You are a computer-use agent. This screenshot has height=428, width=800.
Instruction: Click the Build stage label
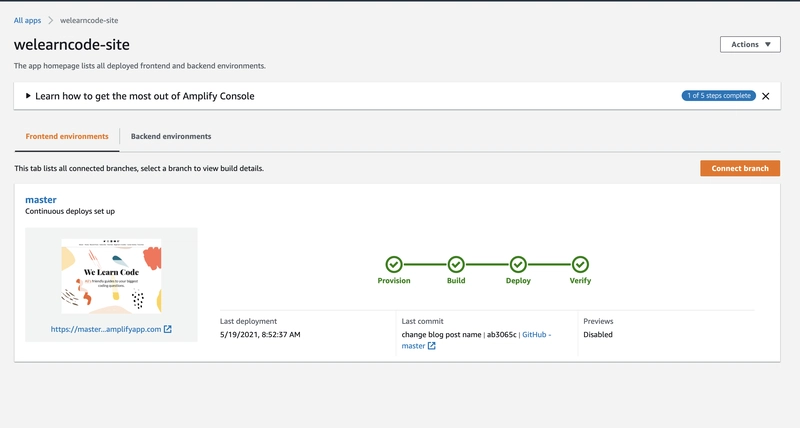click(x=456, y=281)
